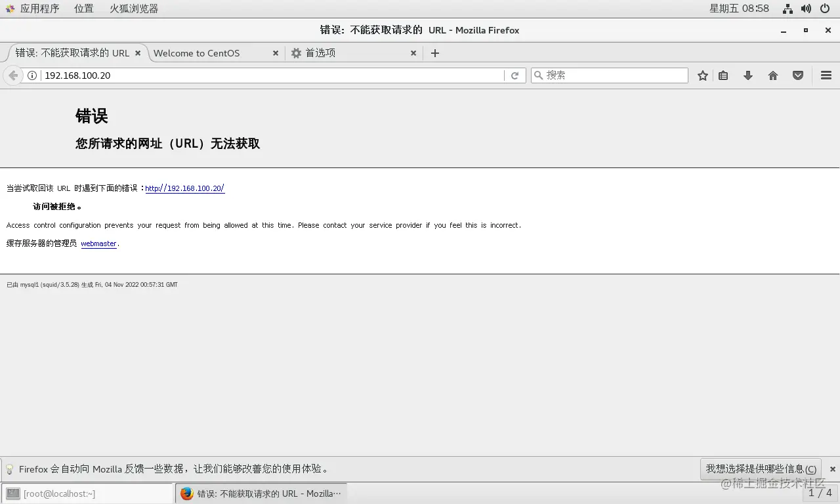Click the search magnifier icon in the search box

539,75
